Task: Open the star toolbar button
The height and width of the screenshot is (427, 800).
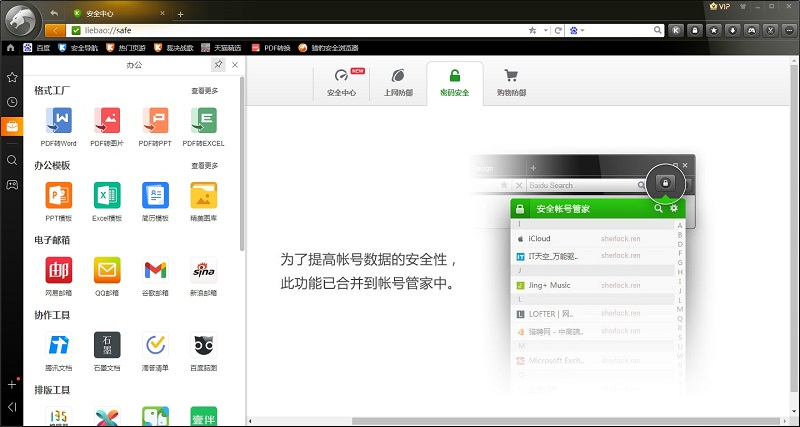Action: point(714,31)
